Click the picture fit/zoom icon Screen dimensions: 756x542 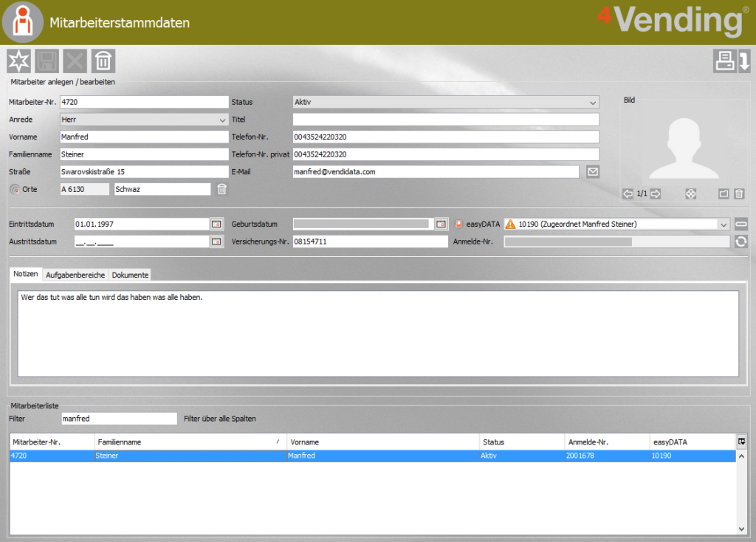click(x=690, y=194)
